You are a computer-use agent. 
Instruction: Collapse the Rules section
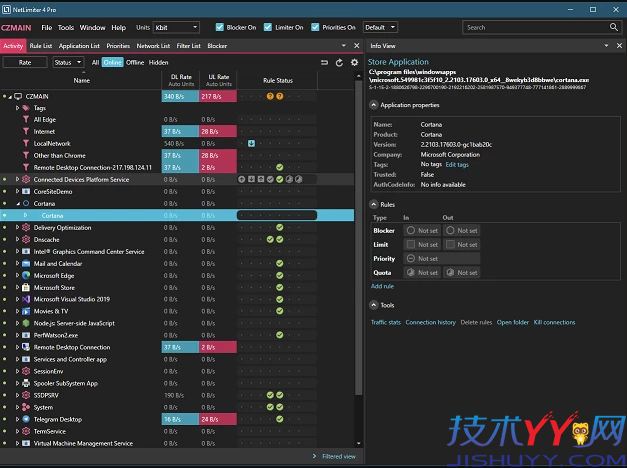tap(373, 204)
